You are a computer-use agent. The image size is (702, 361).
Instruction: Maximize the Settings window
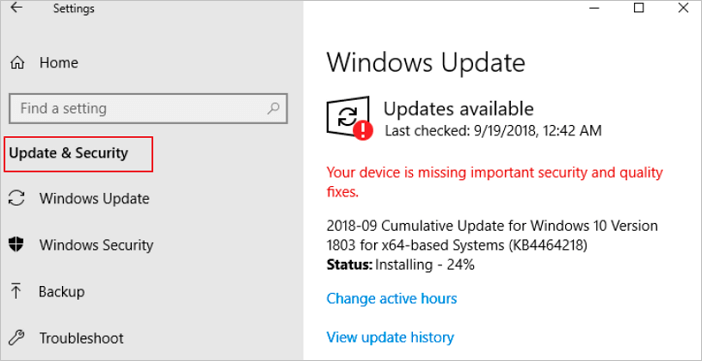tap(639, 8)
